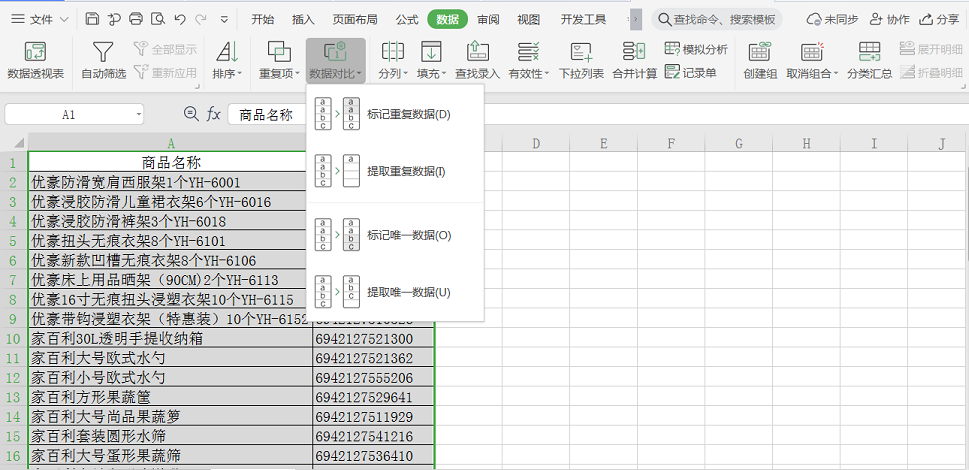969x470 pixels.
Task: Click 记录单 record form
Action: [x=691, y=73]
